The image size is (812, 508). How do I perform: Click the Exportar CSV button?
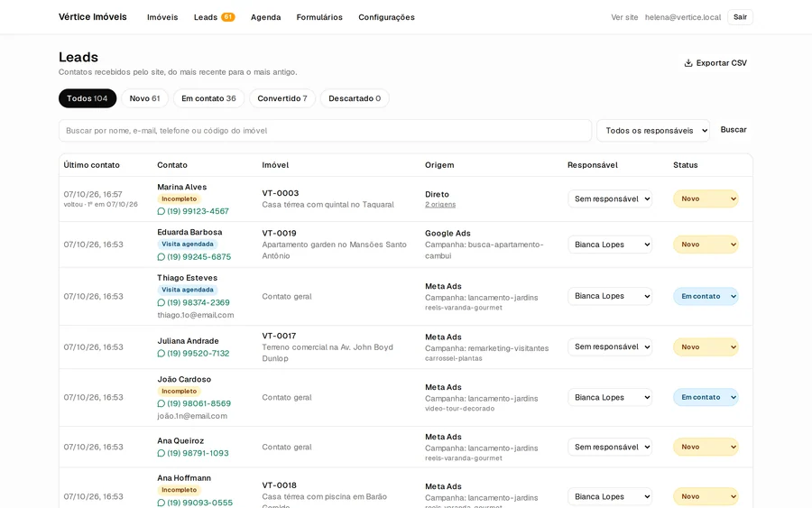715,63
